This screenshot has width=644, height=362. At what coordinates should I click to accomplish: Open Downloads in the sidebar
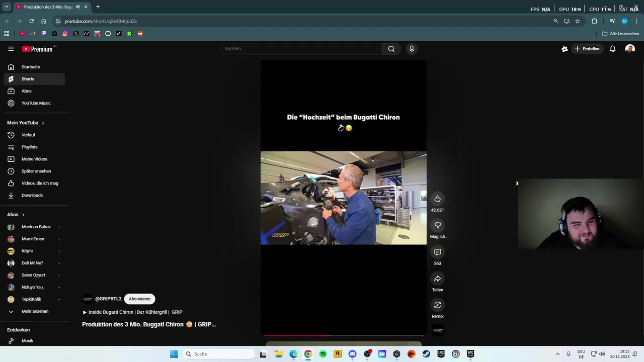pos(34,195)
